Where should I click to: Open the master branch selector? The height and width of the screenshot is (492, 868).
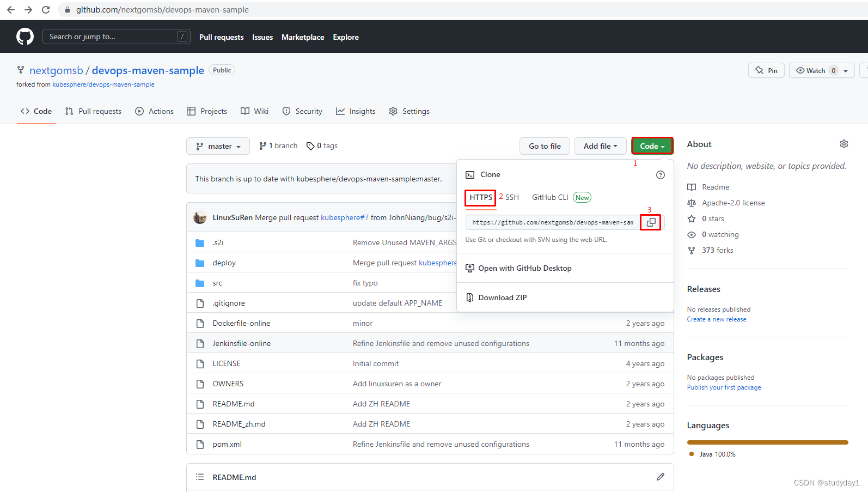point(218,146)
